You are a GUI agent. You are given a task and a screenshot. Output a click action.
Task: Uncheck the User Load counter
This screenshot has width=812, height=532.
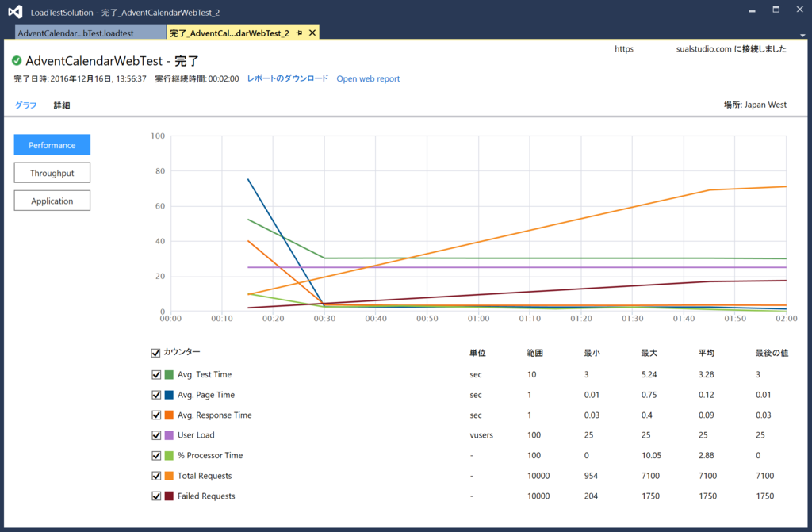click(x=156, y=435)
